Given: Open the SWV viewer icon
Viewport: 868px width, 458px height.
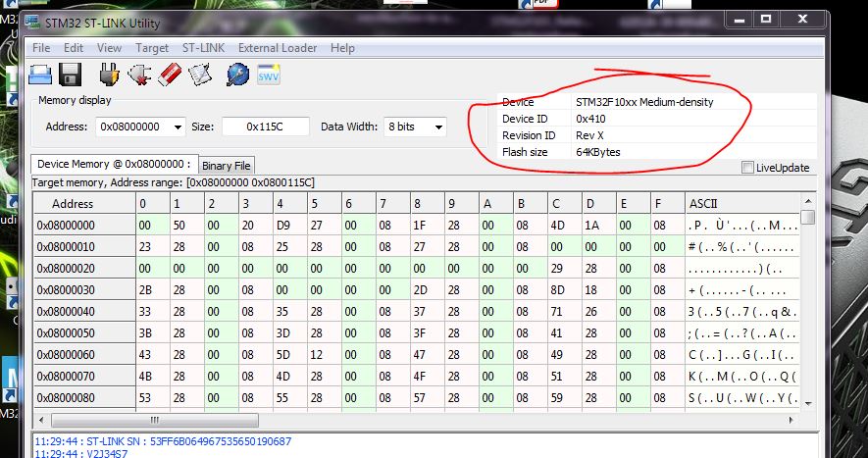Looking at the screenshot, I should coord(269,75).
